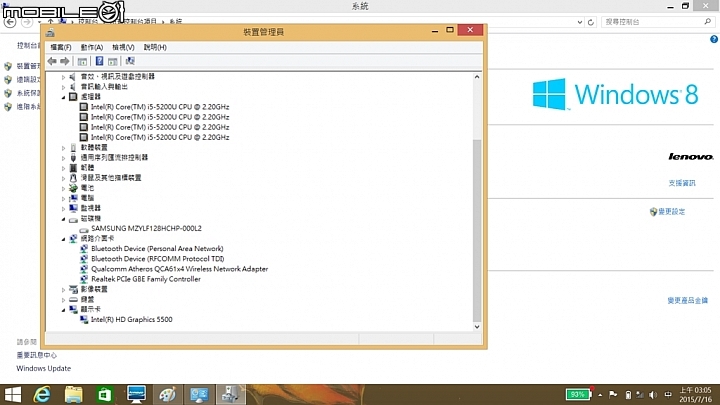Click the Help icon in Device Manager toolbar
720x405 pixels.
point(99,61)
